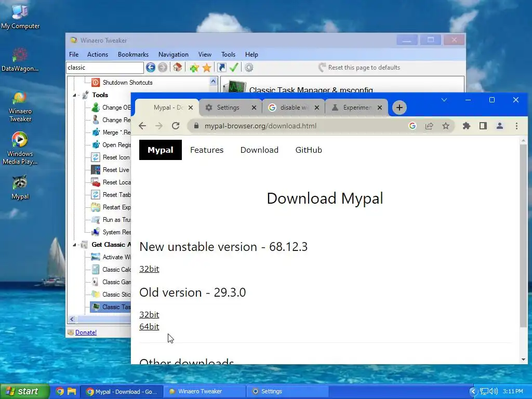
Task: Click Google icon in address bar
Action: click(412, 126)
